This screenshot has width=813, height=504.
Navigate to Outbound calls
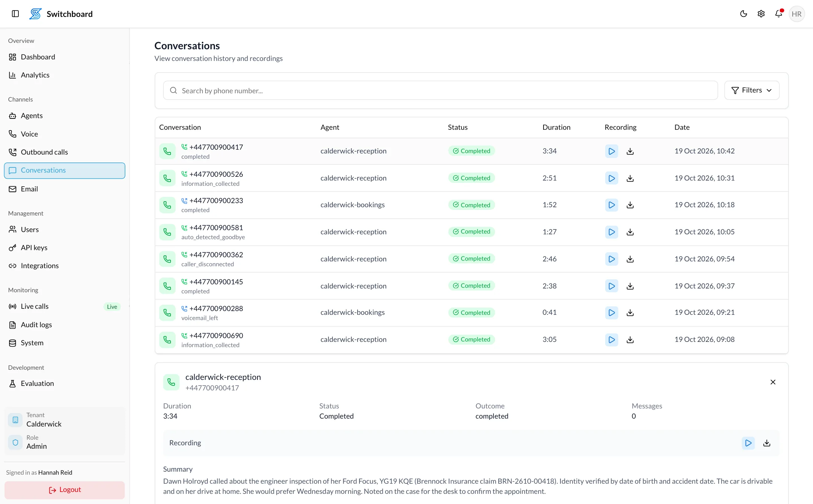(x=64, y=152)
